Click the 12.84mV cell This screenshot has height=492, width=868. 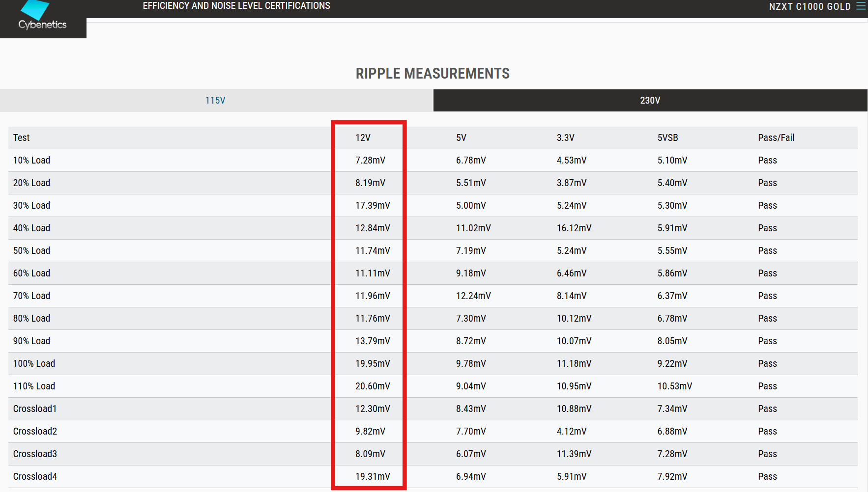373,228
